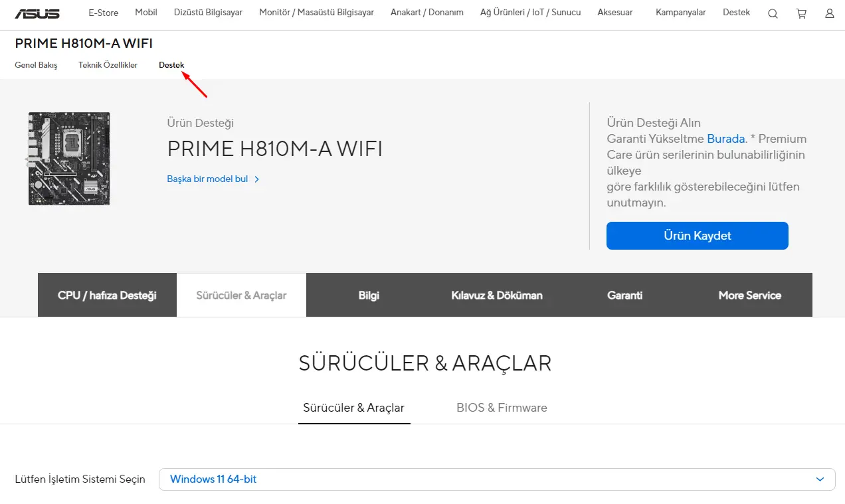Click chevron next to Başka bir model bul
Viewport: 845px width, 504px height.
click(x=257, y=179)
